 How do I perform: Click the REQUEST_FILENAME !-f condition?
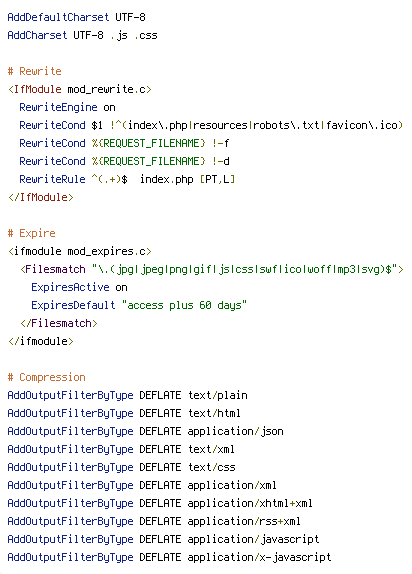pyautogui.click(x=124, y=143)
